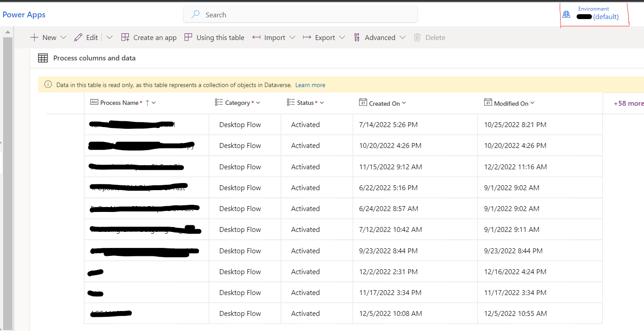Click the Export arrow icon

click(307, 37)
